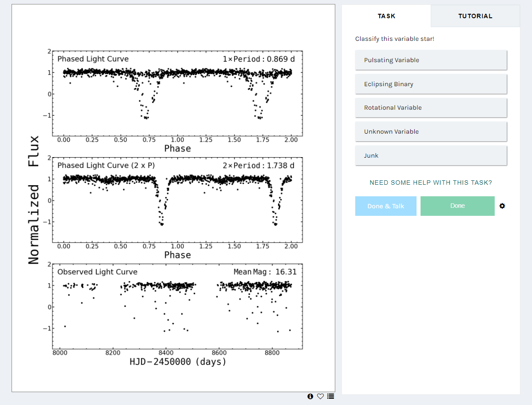Click the 'HJD−2450000 (days)' axis label
The width and height of the screenshot is (532, 405).
178,361
